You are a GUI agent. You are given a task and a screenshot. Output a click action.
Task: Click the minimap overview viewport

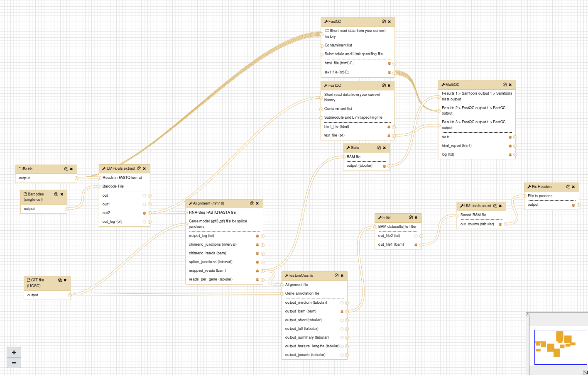pos(561,347)
